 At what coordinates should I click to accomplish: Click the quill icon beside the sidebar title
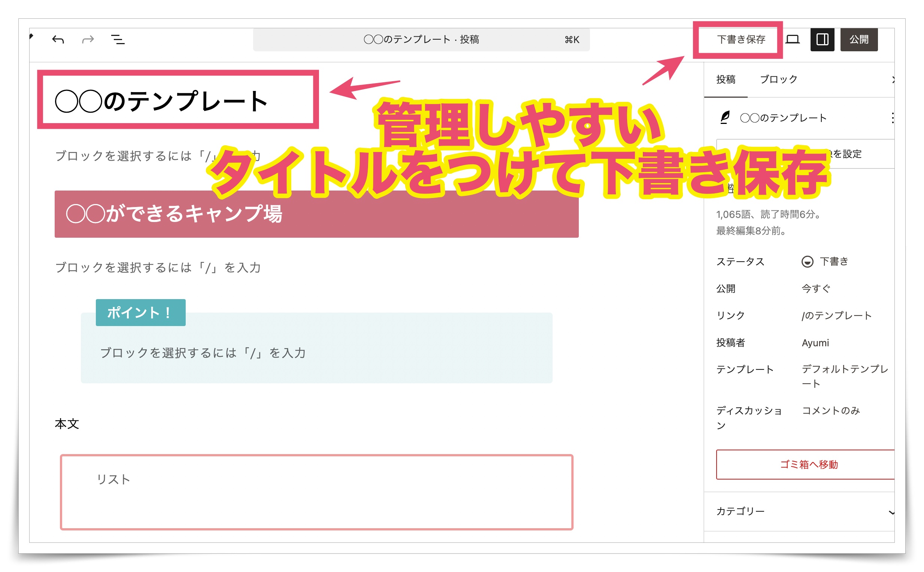(x=724, y=118)
